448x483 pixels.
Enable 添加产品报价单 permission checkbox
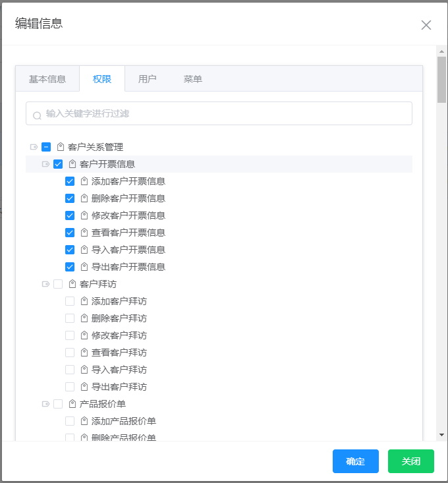pos(70,421)
